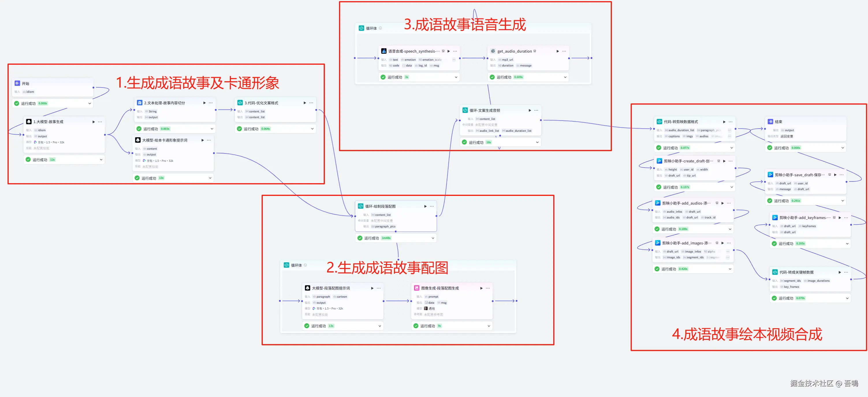Image resolution: width=868 pixels, height=397 pixels.
Task: Run the 1.大模型-故事生成 node
Action: pos(94,122)
